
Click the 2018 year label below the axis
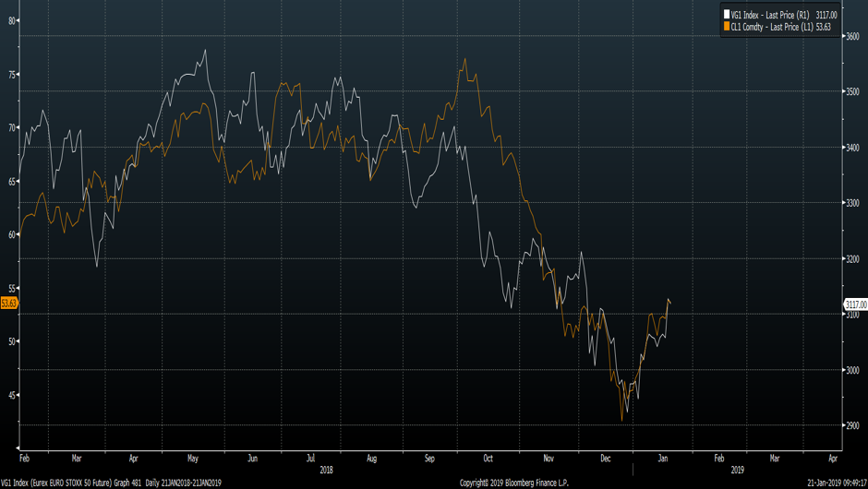[326, 471]
